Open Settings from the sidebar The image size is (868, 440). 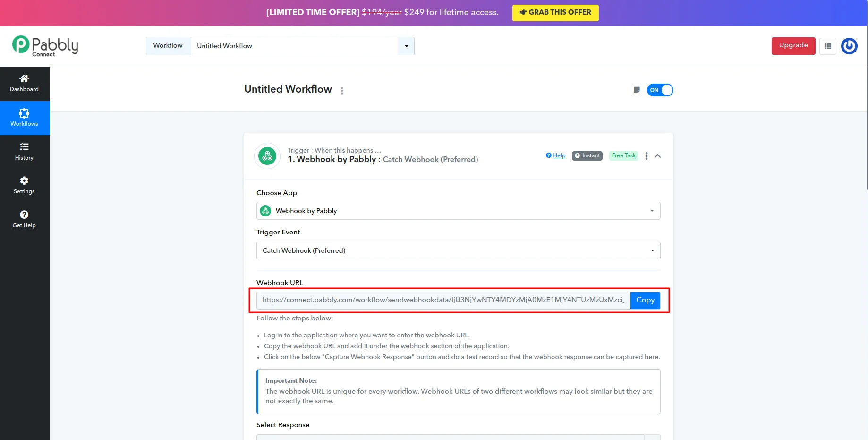point(24,185)
